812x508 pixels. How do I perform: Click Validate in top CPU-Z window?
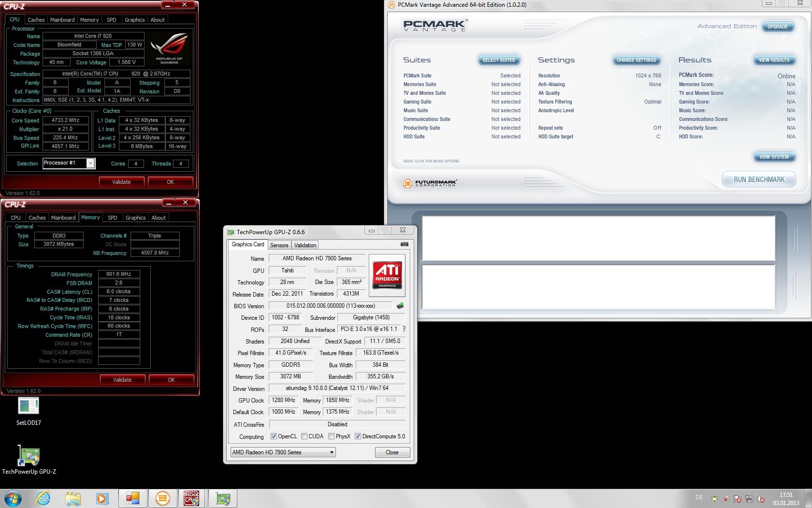point(121,182)
